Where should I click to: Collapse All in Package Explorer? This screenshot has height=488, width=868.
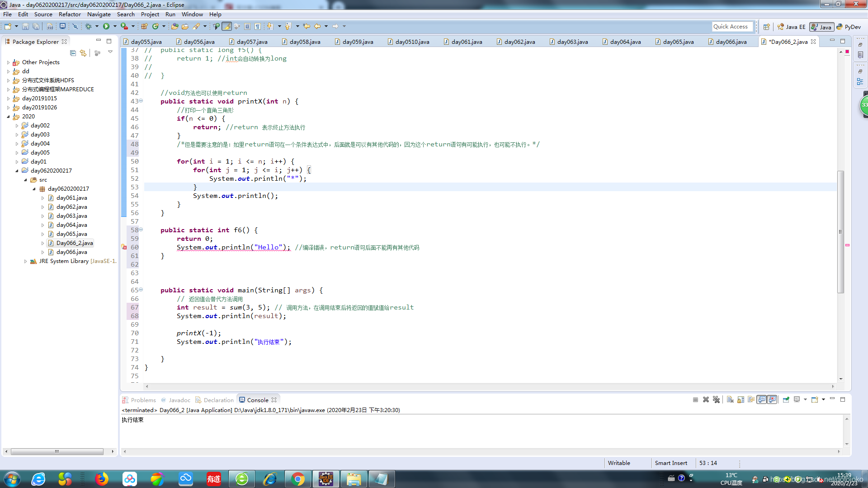pos(73,53)
